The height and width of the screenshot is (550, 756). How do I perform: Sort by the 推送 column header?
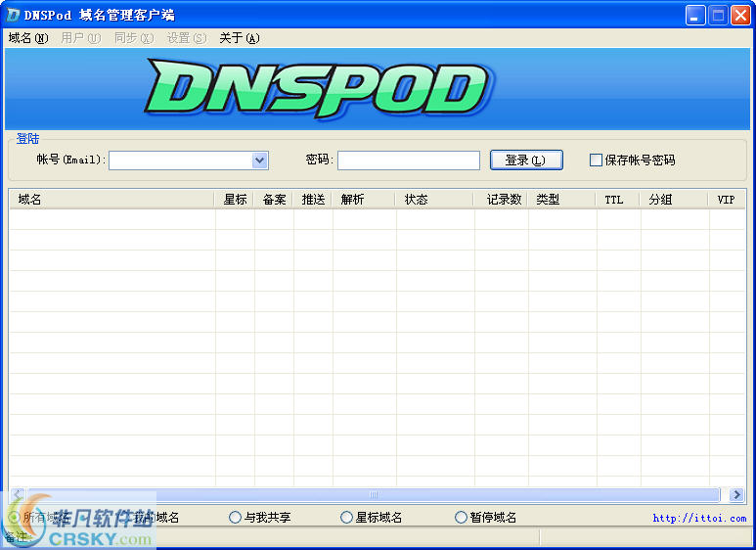coord(312,200)
